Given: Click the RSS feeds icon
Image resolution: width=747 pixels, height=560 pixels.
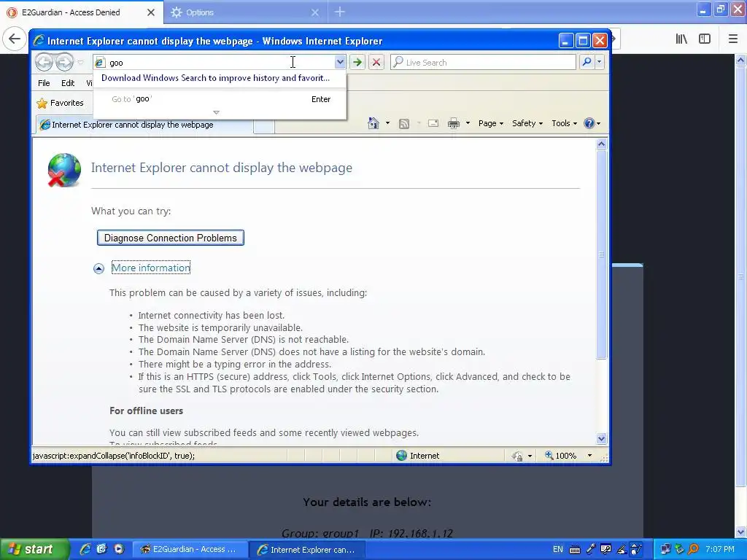Looking at the screenshot, I should point(404,124).
